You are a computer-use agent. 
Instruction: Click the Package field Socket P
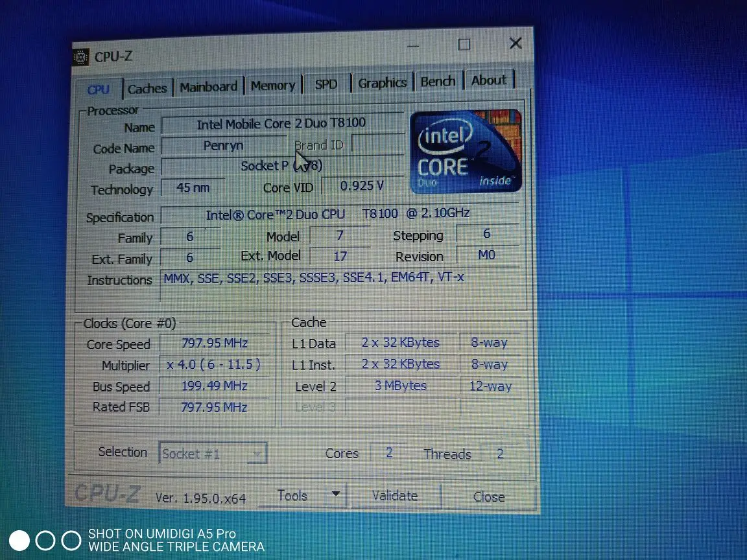coord(281,166)
